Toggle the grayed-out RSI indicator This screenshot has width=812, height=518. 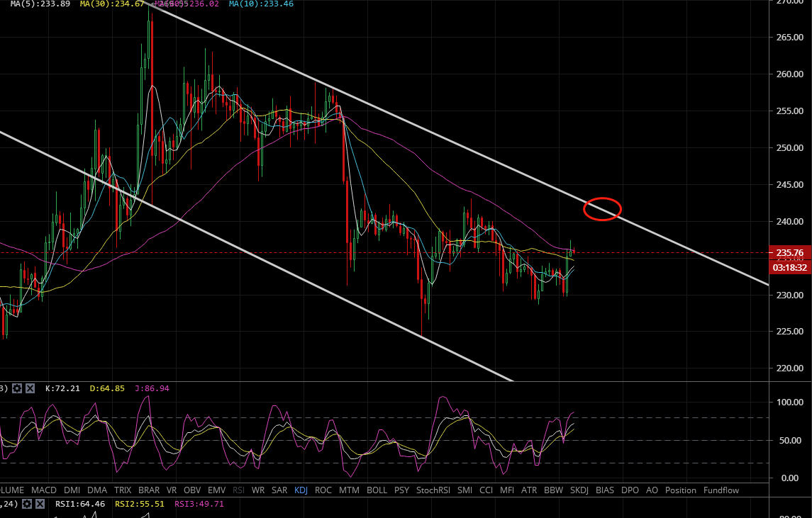(238, 490)
